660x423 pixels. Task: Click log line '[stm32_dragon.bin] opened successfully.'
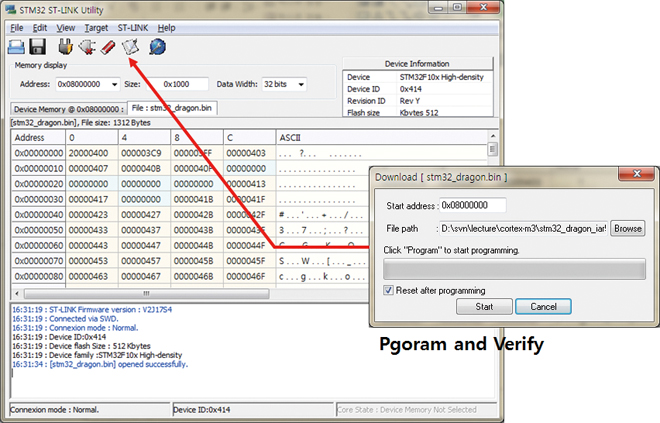100,364
